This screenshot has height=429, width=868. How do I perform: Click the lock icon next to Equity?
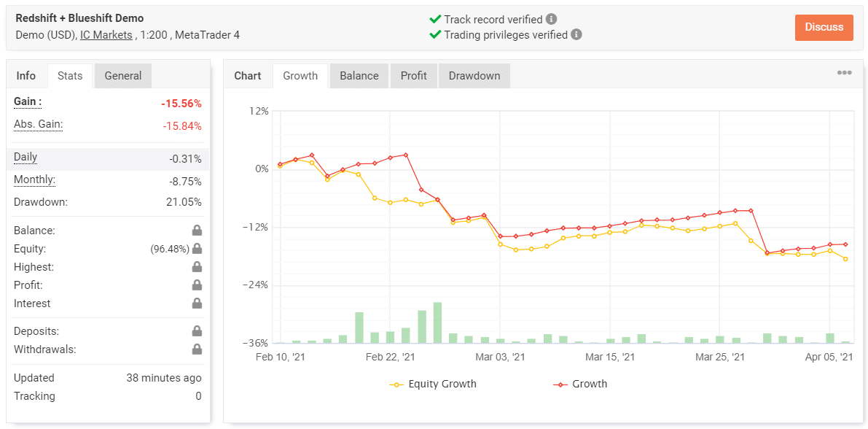tap(197, 249)
